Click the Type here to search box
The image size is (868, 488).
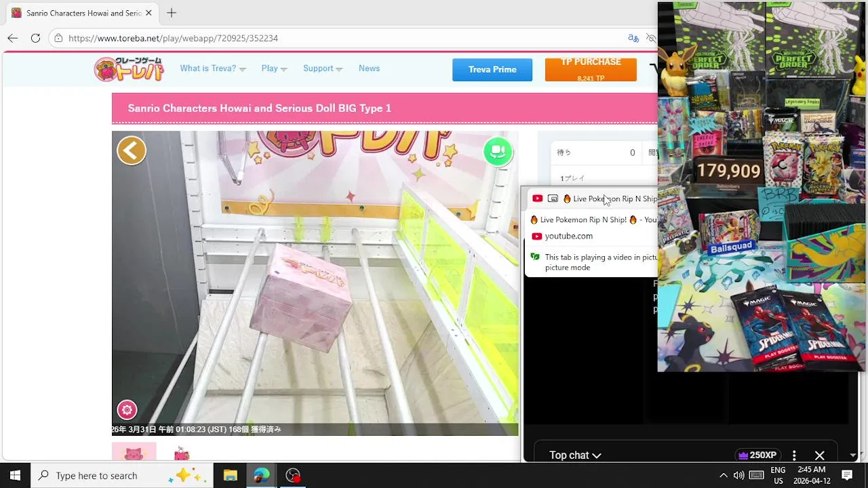(x=122, y=475)
